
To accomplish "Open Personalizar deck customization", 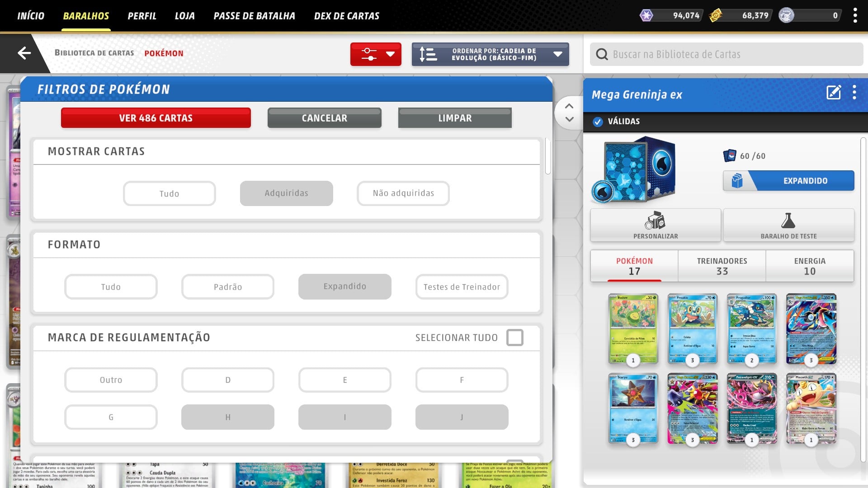I will click(x=656, y=225).
